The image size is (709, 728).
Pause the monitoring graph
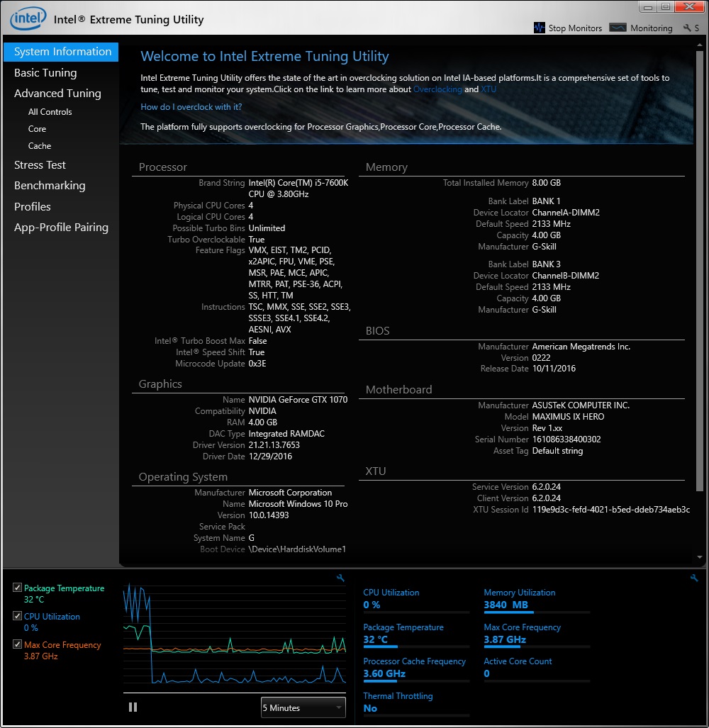pos(133,707)
